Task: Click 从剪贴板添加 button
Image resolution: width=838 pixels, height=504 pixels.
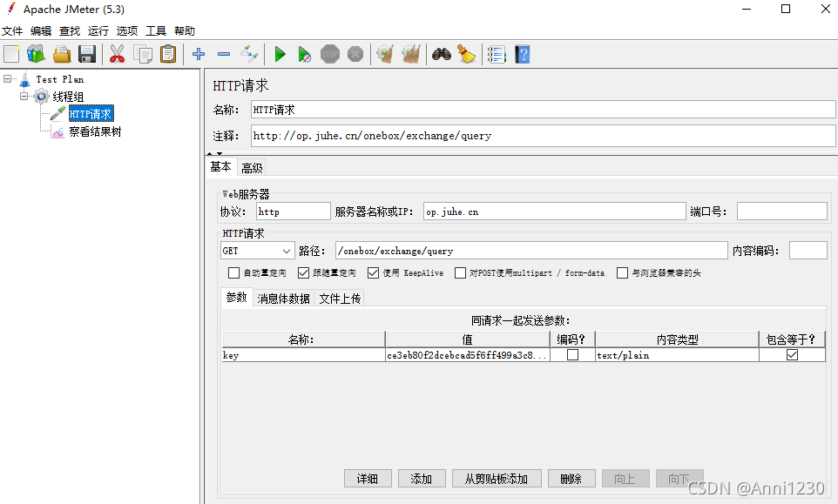Action: click(497, 479)
